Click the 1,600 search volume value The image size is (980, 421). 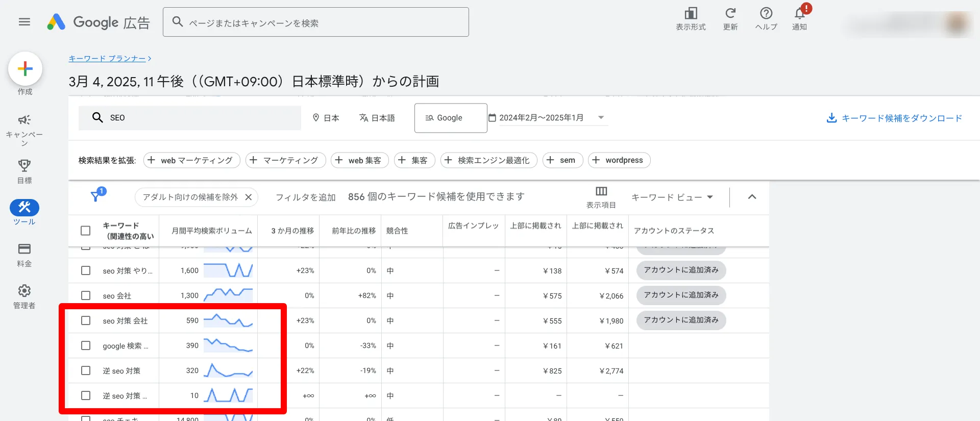tap(189, 270)
